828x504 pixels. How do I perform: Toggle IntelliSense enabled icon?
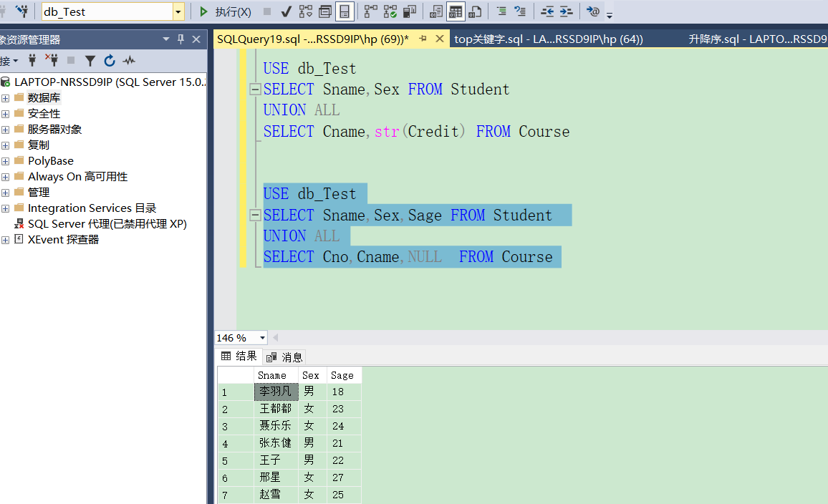click(345, 11)
